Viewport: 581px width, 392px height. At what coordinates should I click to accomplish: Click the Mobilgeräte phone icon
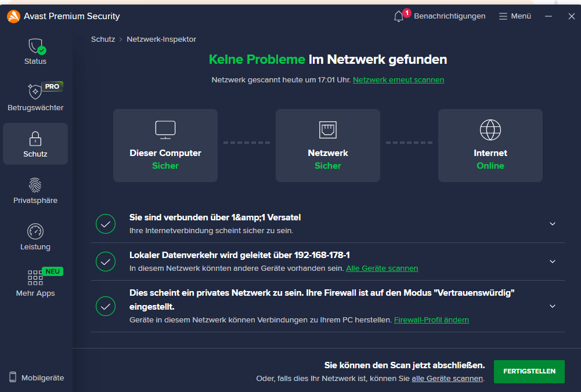pos(13,378)
